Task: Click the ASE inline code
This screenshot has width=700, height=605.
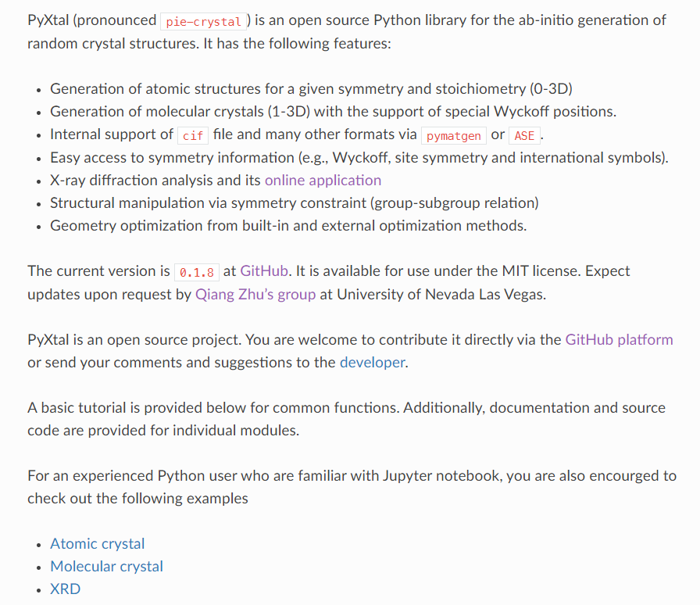Action: pyautogui.click(x=524, y=135)
